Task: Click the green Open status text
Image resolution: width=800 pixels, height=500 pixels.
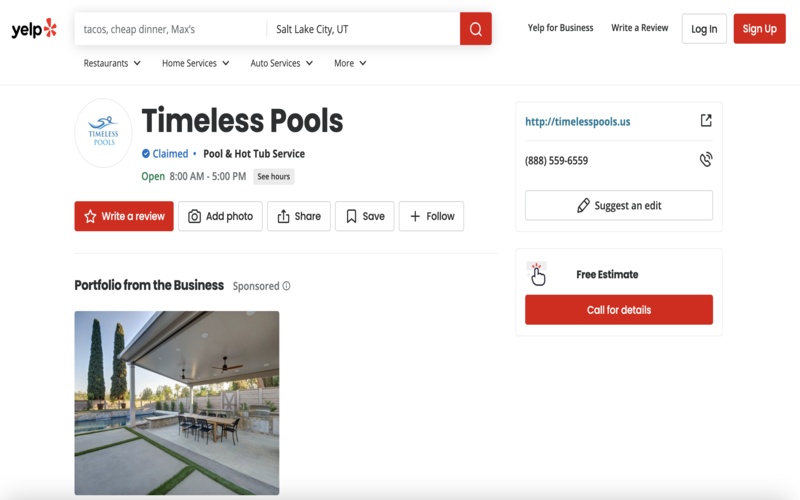Action: click(x=153, y=177)
